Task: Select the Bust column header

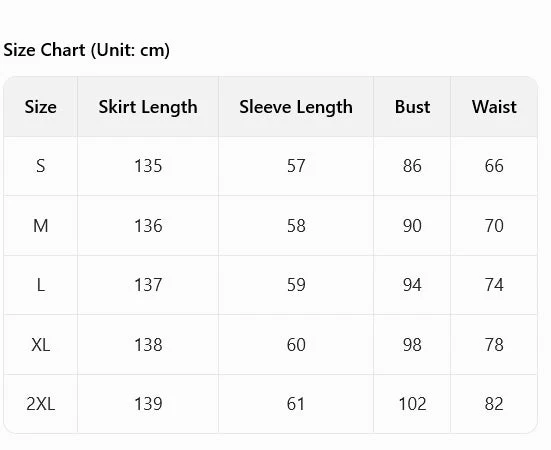Action: (x=412, y=107)
